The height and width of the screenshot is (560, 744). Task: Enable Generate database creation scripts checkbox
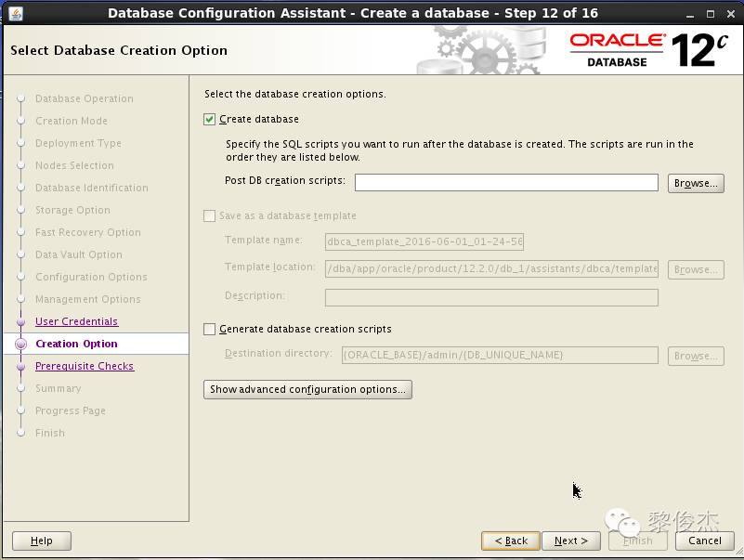[x=209, y=329]
